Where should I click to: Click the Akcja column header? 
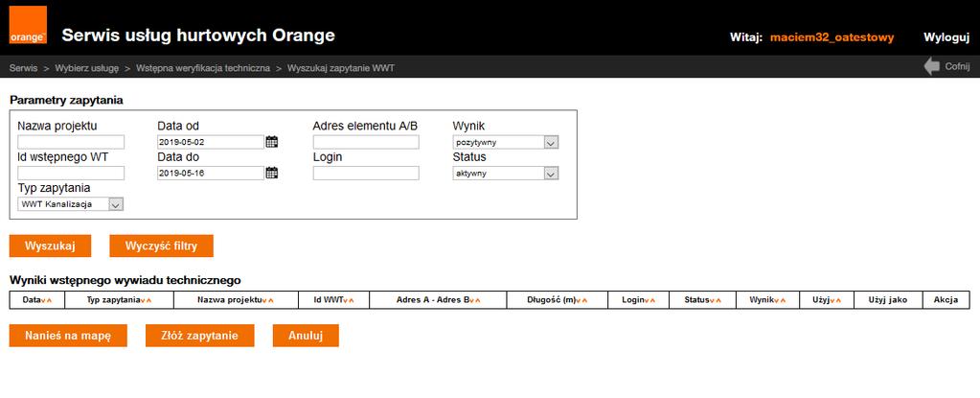[946, 300]
